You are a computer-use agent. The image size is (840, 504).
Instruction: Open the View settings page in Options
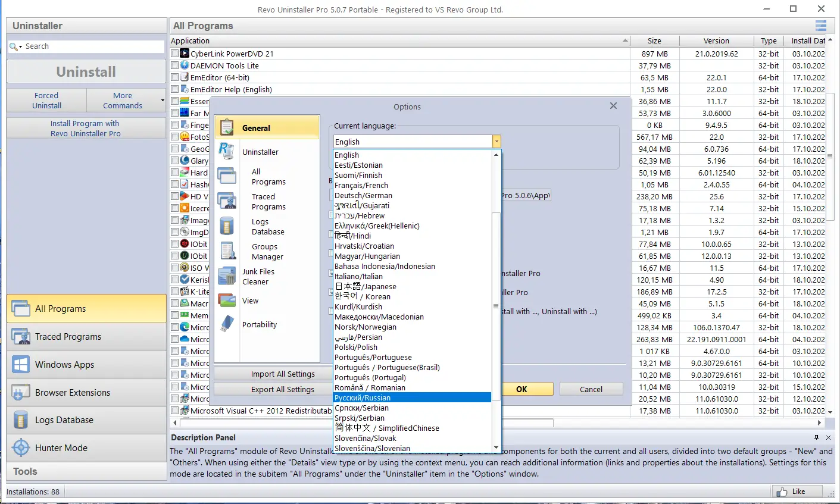point(249,300)
